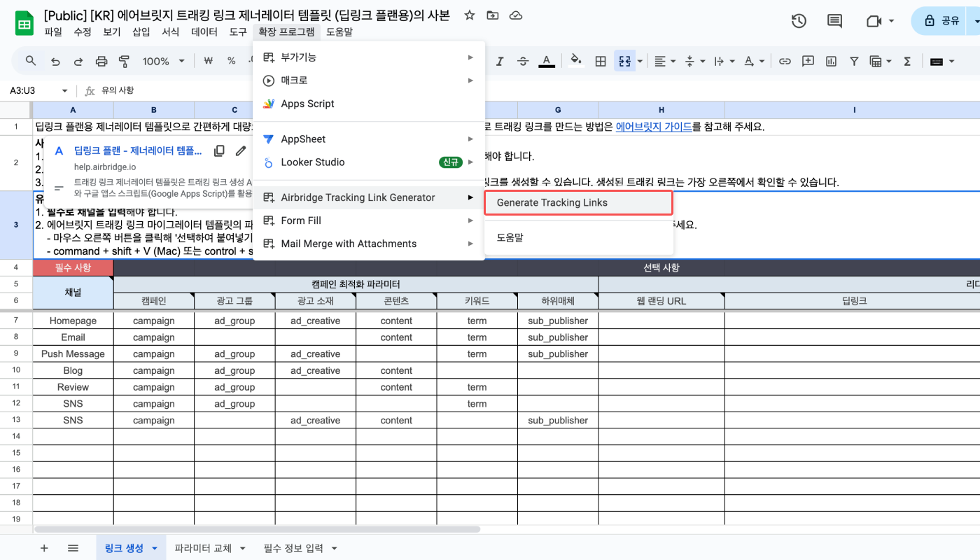Open text rotation dropdown
Image resolution: width=980 pixels, height=560 pixels.
tap(753, 62)
